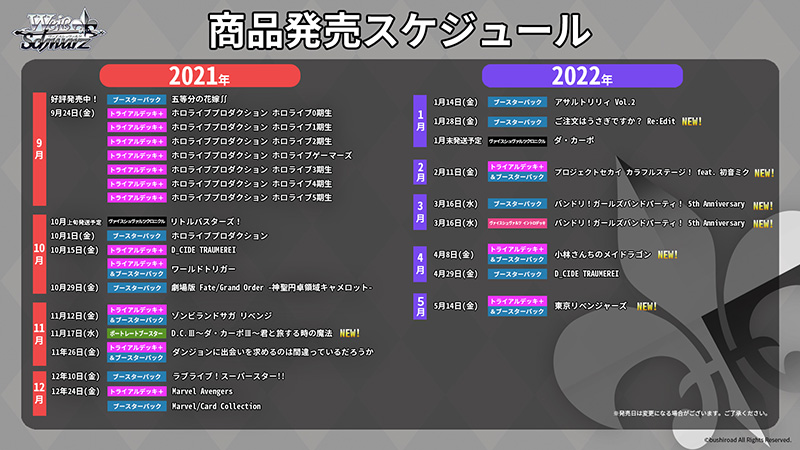This screenshot has height=450, width=800.
Task: Click the 11月12日(金) date
Action: 74,316
